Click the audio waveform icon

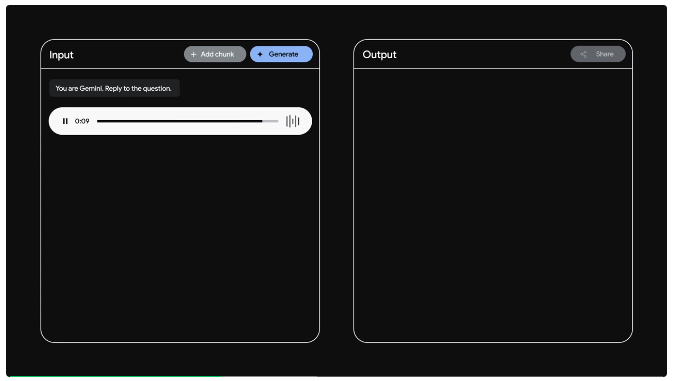pos(292,121)
